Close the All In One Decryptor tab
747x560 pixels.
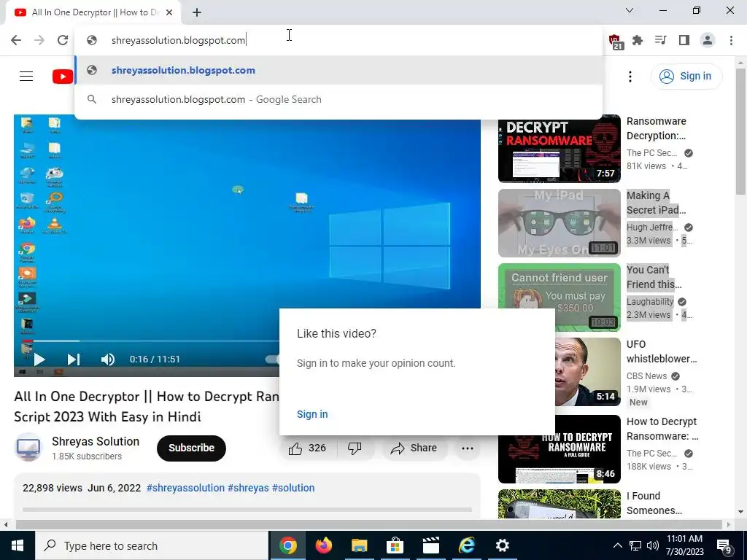[x=169, y=12]
